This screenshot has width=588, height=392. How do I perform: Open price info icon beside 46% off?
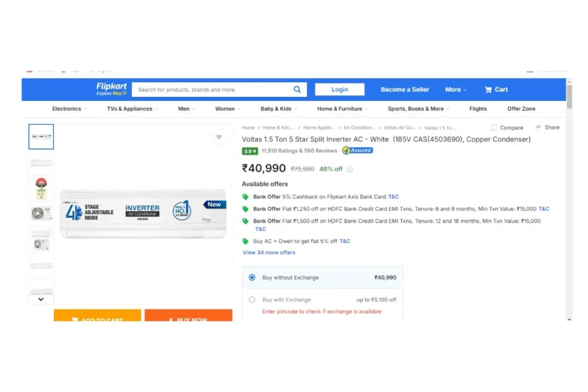coord(350,169)
